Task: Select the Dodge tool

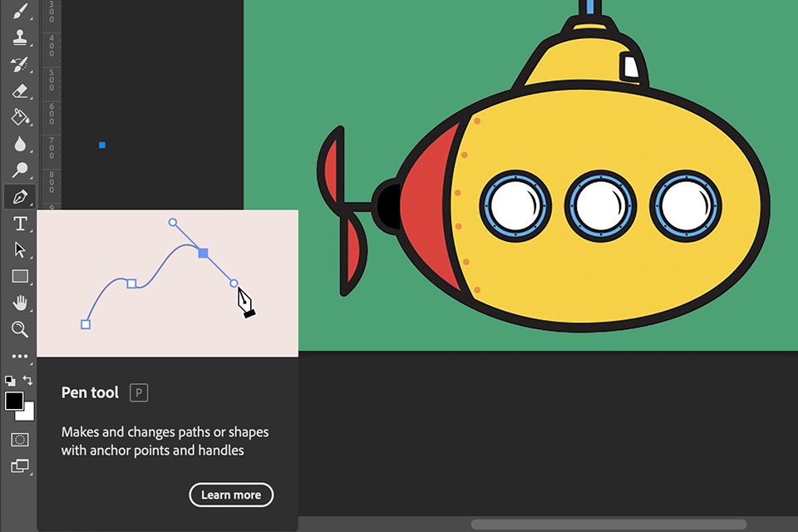Action: (20, 170)
